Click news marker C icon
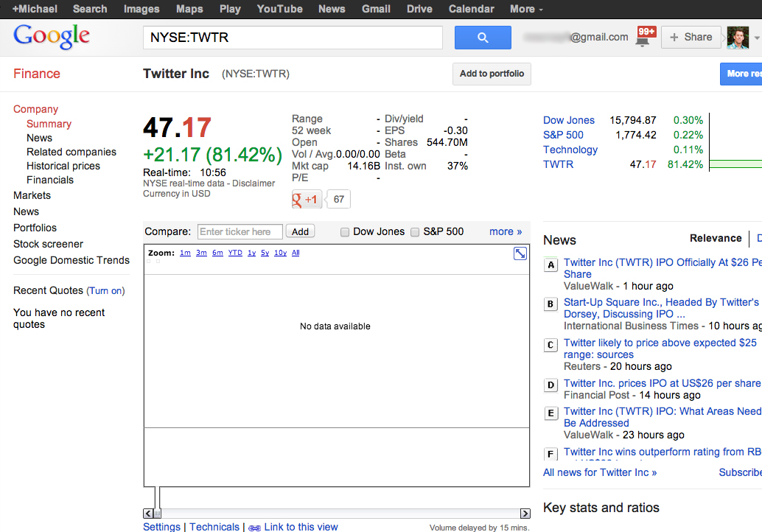Screen dimensions: 762x532 pyautogui.click(x=550, y=345)
